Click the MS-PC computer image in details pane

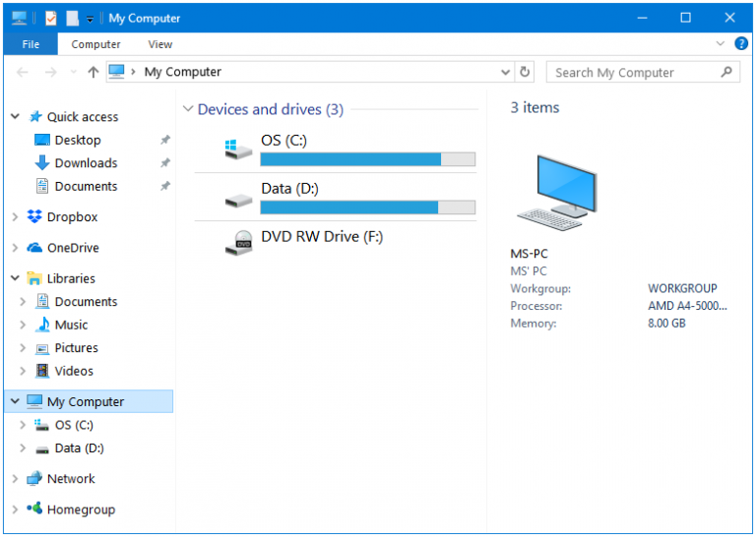(x=557, y=193)
